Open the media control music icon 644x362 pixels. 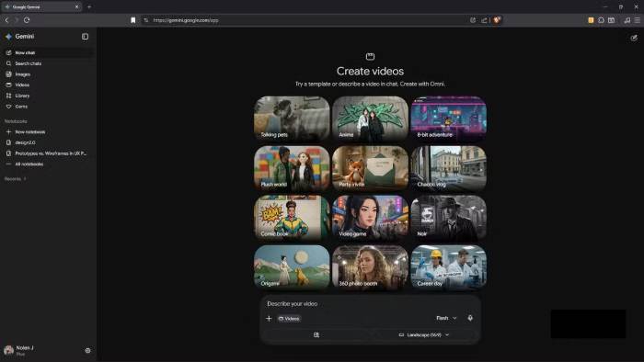[x=627, y=20]
